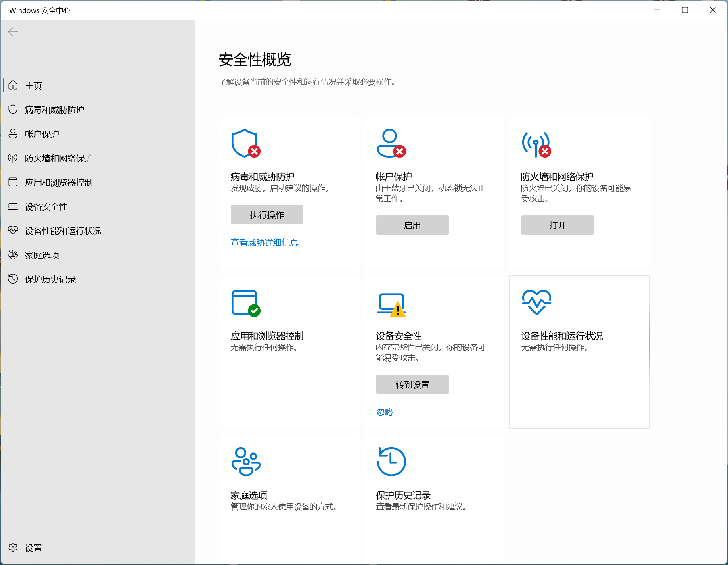Click the 家庭选项 card title
Viewport: 728px width, 565px height.
tap(249, 495)
